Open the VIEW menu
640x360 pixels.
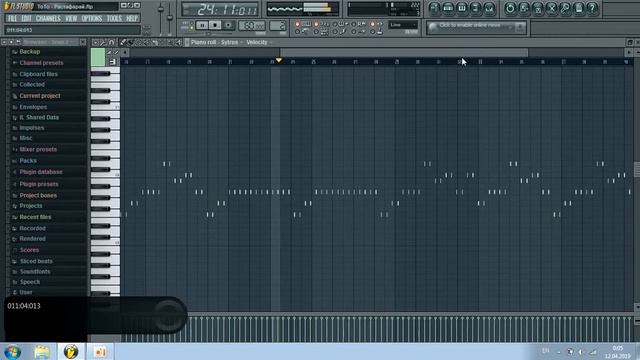(x=71, y=19)
